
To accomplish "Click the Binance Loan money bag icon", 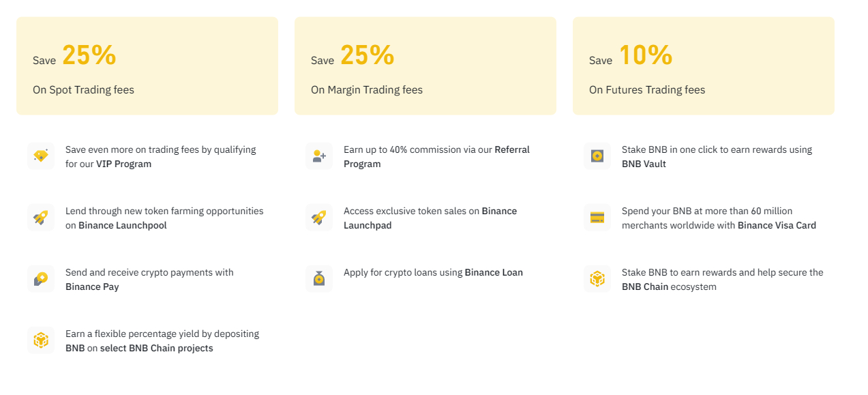I will click(x=319, y=279).
